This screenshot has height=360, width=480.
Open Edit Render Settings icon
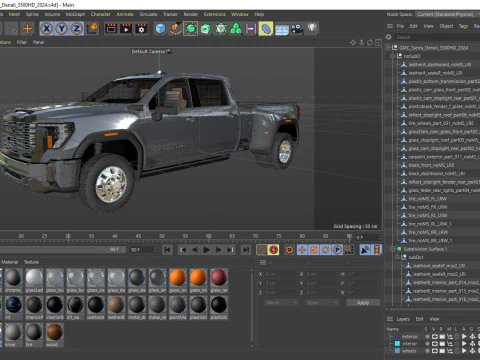coord(141,29)
